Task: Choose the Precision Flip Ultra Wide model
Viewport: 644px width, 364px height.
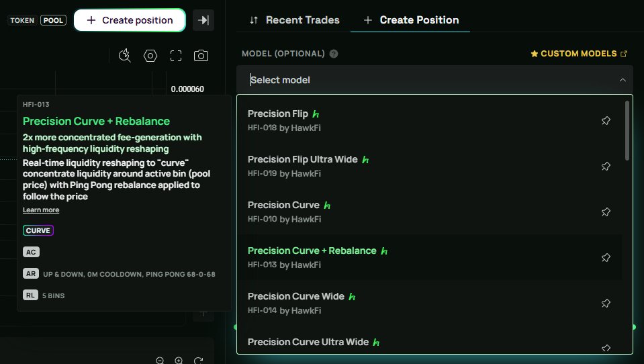Action: coord(429,166)
